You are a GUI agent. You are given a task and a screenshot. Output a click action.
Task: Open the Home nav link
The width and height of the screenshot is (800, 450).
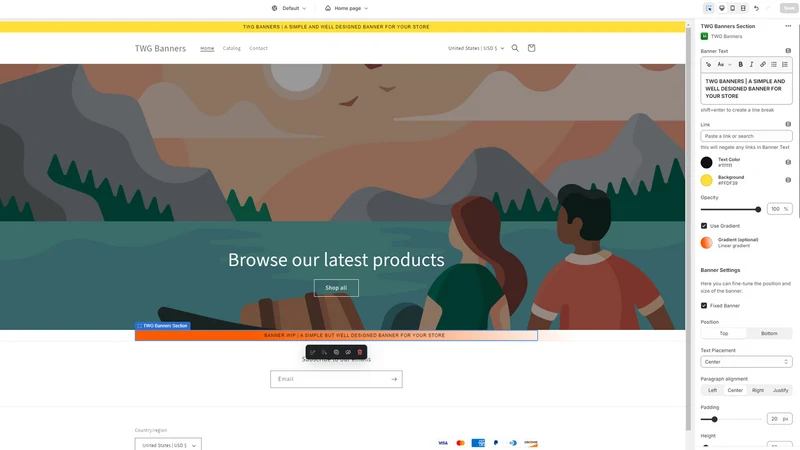(207, 48)
